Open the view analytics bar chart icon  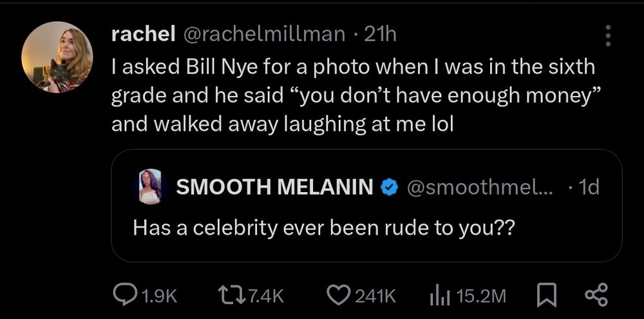[x=439, y=295]
